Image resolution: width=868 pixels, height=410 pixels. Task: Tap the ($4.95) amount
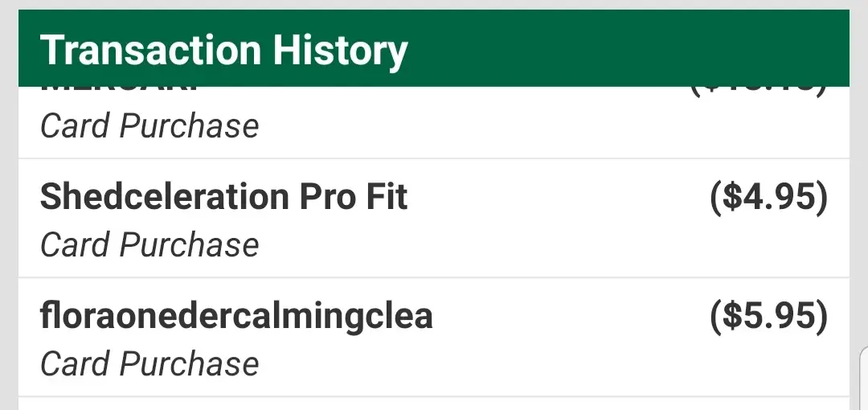(768, 198)
